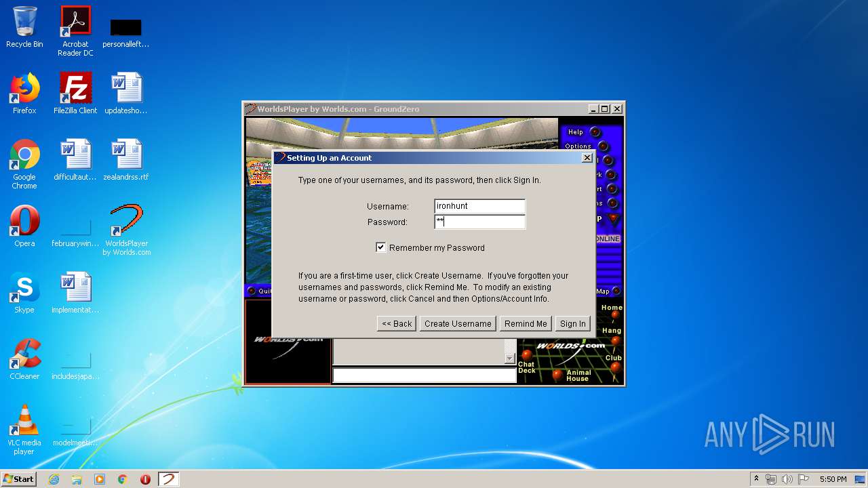Screen dimensions: 868x488
Task: Maximize the WorldsPlayer window
Action: pos(605,109)
